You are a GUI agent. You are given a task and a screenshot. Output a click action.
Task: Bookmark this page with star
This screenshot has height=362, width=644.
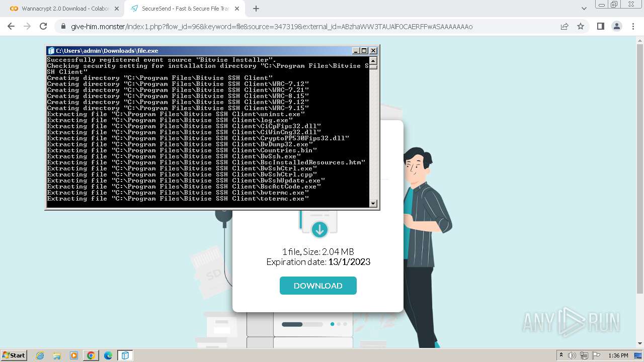(x=581, y=27)
